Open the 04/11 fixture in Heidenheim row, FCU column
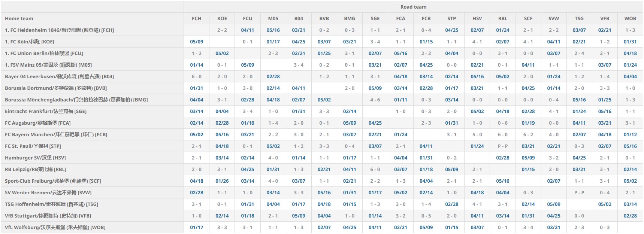 tap(247, 30)
